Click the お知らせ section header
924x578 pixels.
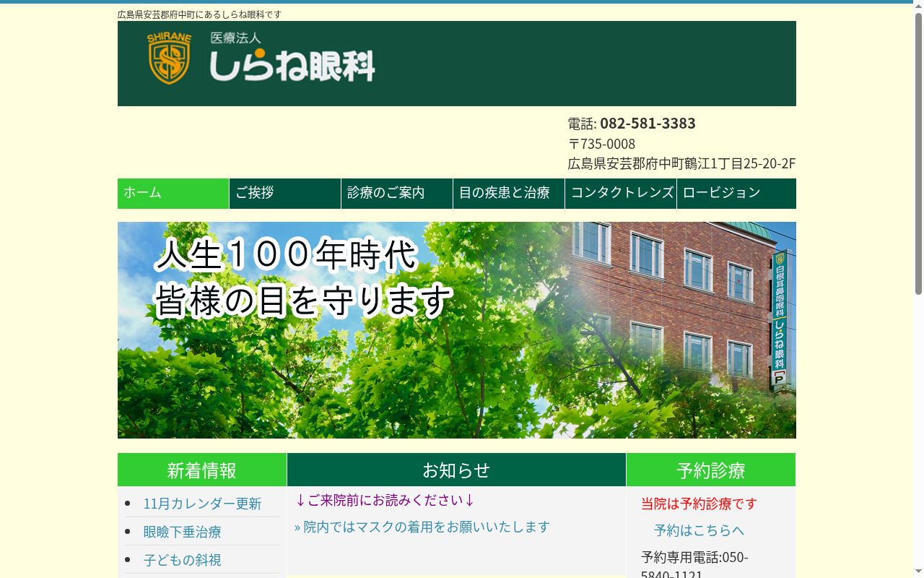point(456,470)
